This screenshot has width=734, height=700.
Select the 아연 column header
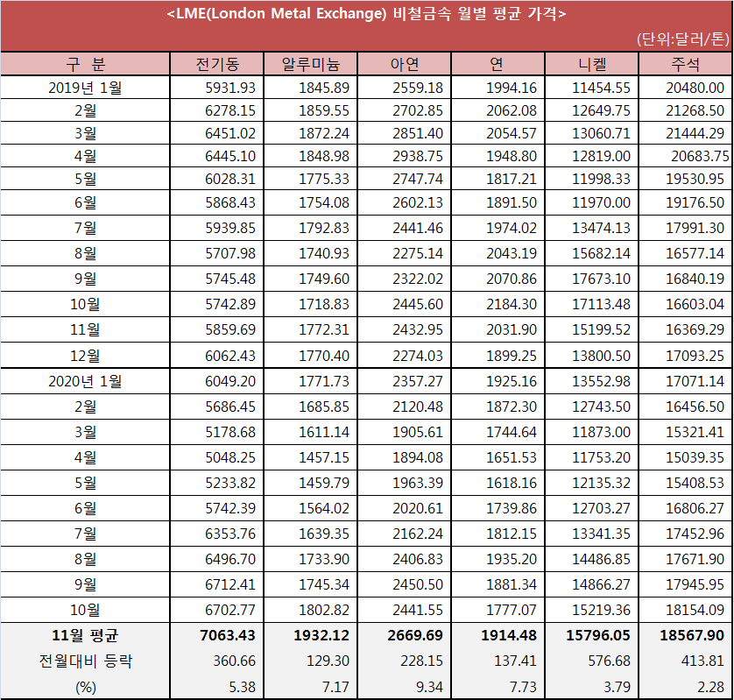[x=405, y=64]
